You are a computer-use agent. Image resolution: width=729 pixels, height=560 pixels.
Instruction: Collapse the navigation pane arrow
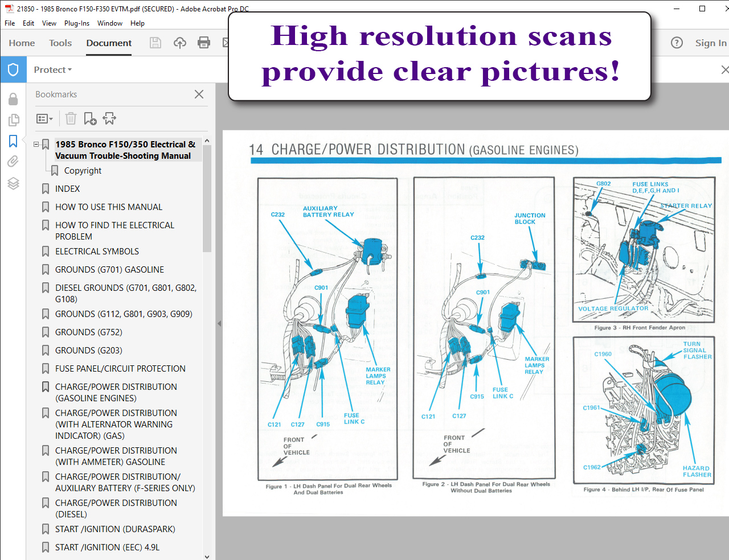pos(219,323)
